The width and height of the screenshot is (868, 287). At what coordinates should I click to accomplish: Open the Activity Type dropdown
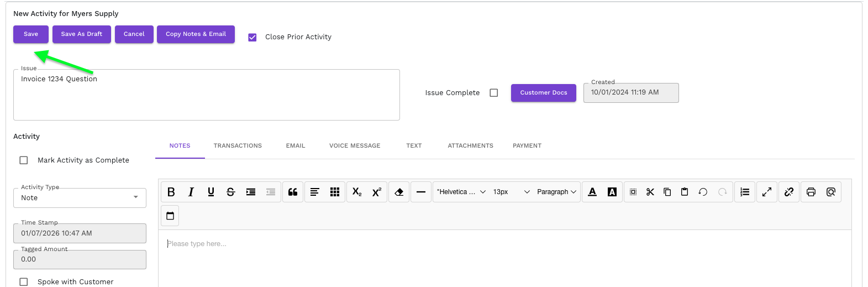80,198
